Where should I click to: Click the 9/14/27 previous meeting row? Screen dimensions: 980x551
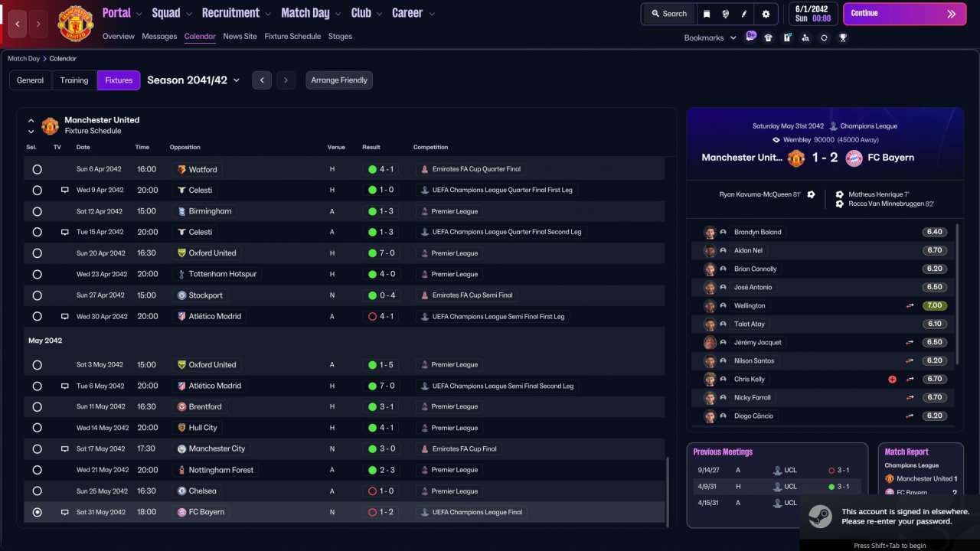[777, 471]
